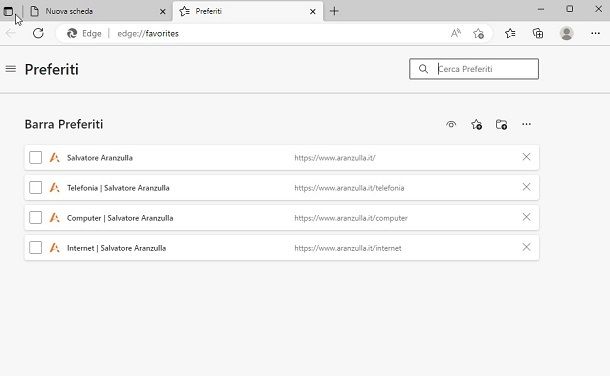Select the Telefonia | Salvatore Aranzulla checkbox
The width and height of the screenshot is (610, 376).
[35, 187]
